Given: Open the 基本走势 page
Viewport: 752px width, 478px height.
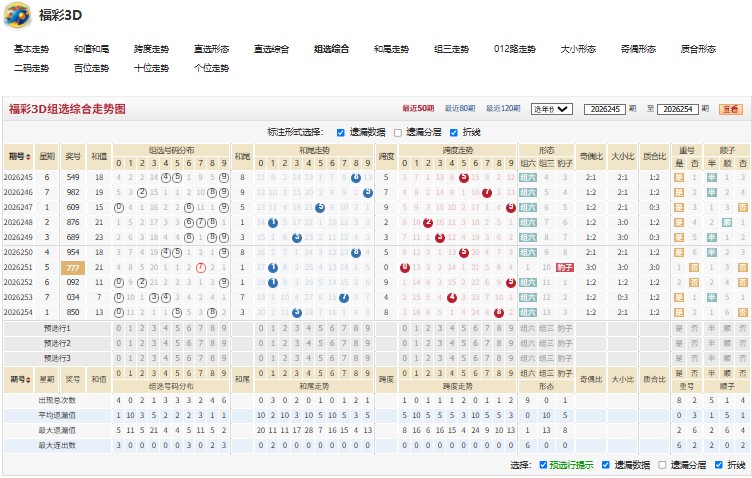Looking at the screenshot, I should [31, 49].
